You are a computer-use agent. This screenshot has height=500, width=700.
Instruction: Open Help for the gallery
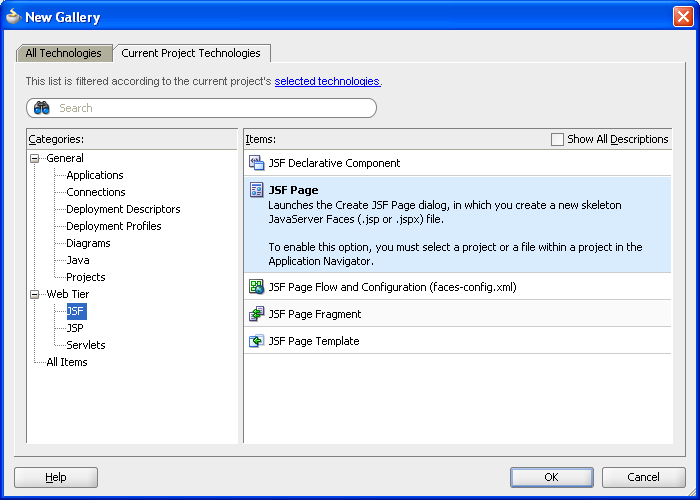click(x=56, y=477)
